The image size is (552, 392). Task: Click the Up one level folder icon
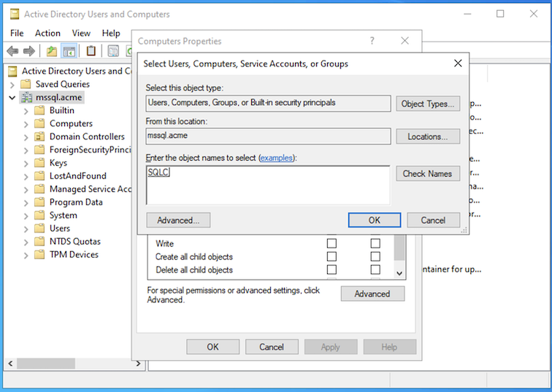[x=52, y=51]
